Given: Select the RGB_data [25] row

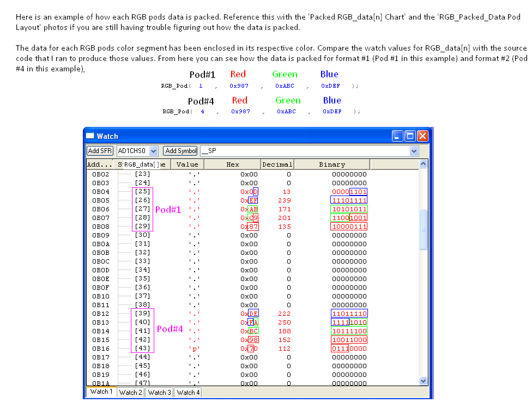Looking at the screenshot, I should click(x=142, y=192).
